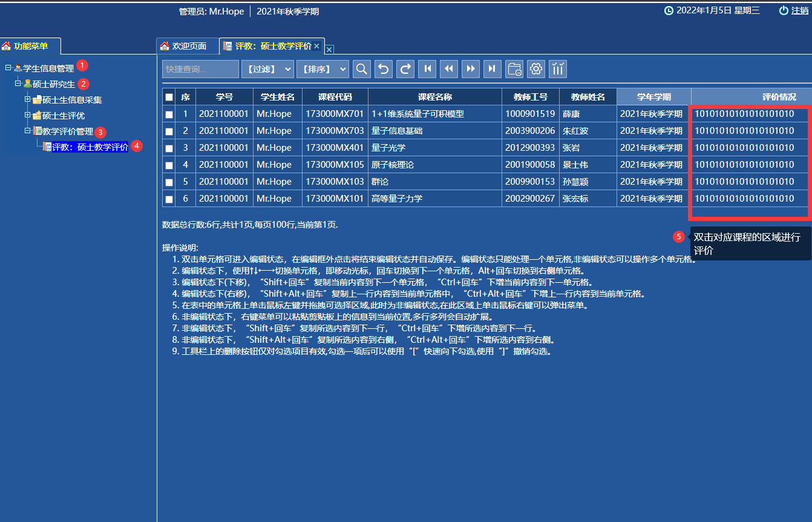Click the column checklist icon in toolbar

coord(558,69)
